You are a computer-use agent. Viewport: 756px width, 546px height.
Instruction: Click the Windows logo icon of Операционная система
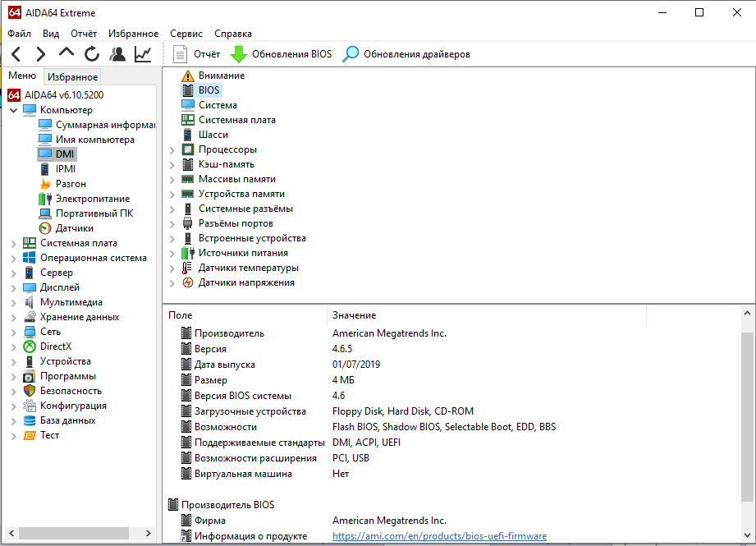[30, 258]
